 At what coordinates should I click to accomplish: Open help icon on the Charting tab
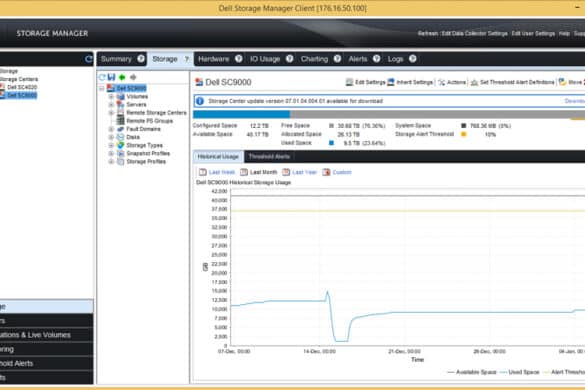tap(337, 59)
